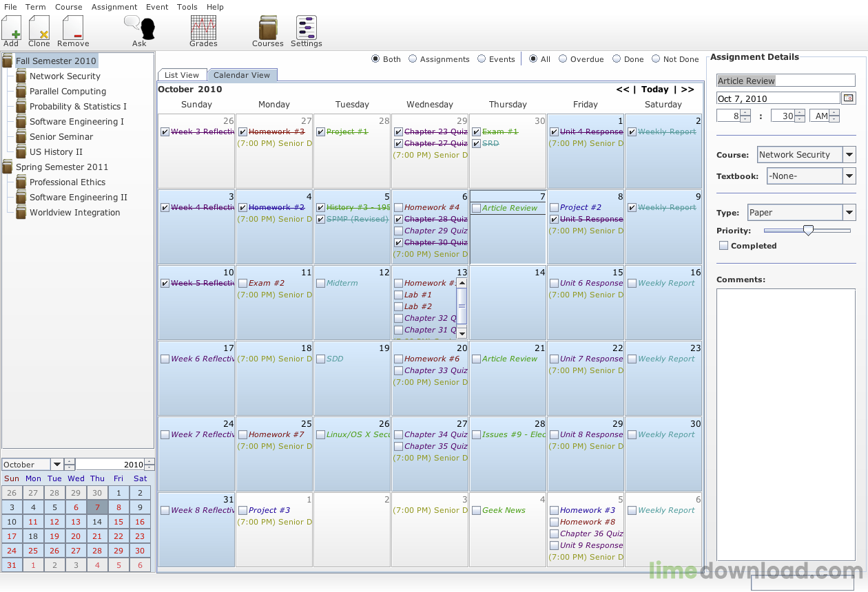The height and width of the screenshot is (592, 868).
Task: Toggle the AM/PM spinner up arrow
Action: [x=834, y=113]
